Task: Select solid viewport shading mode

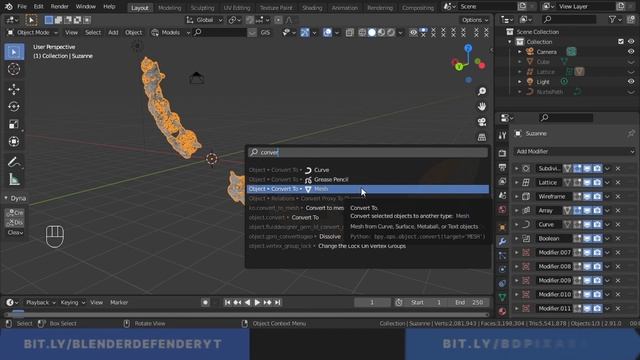Action: (371, 32)
